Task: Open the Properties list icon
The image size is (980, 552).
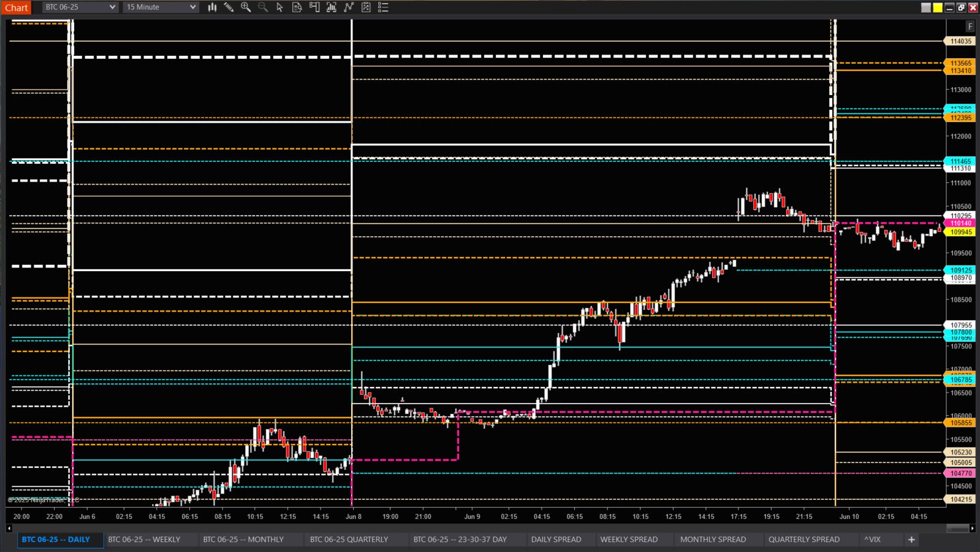Action: pyautogui.click(x=383, y=7)
